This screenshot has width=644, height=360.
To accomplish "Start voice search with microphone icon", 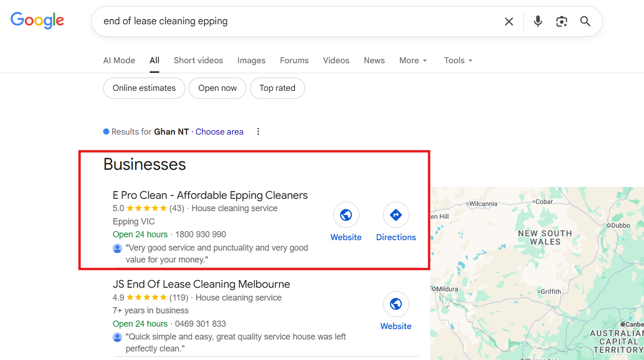I will tap(538, 21).
